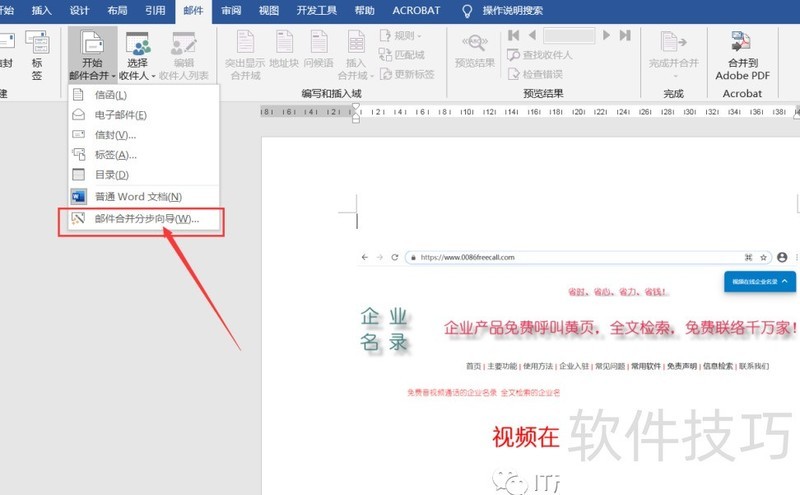The width and height of the screenshot is (800, 495).
Task: Open 邮件合并分步向导(W)... menu item
Action: click(144, 218)
